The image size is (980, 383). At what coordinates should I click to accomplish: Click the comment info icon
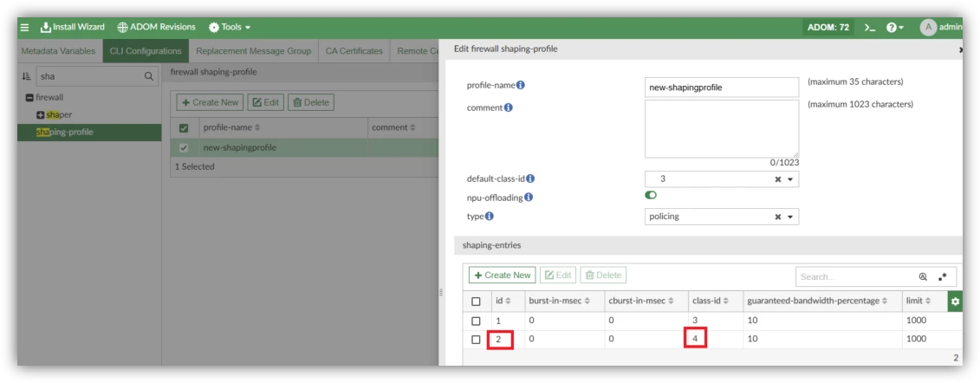pyautogui.click(x=508, y=108)
